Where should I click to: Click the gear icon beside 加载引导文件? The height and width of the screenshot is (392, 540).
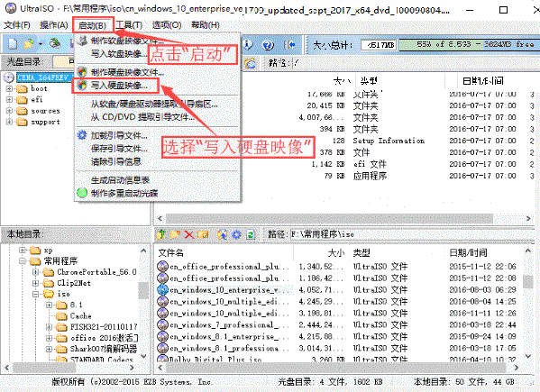(x=82, y=135)
